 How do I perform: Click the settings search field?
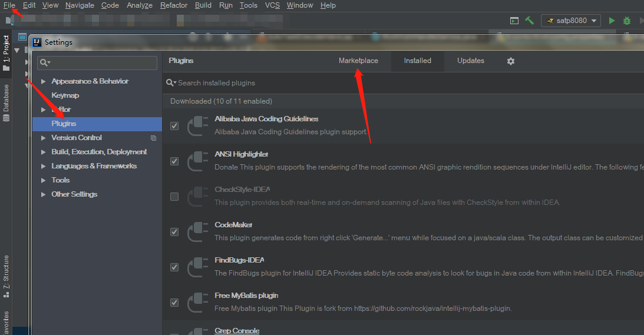pyautogui.click(x=97, y=63)
